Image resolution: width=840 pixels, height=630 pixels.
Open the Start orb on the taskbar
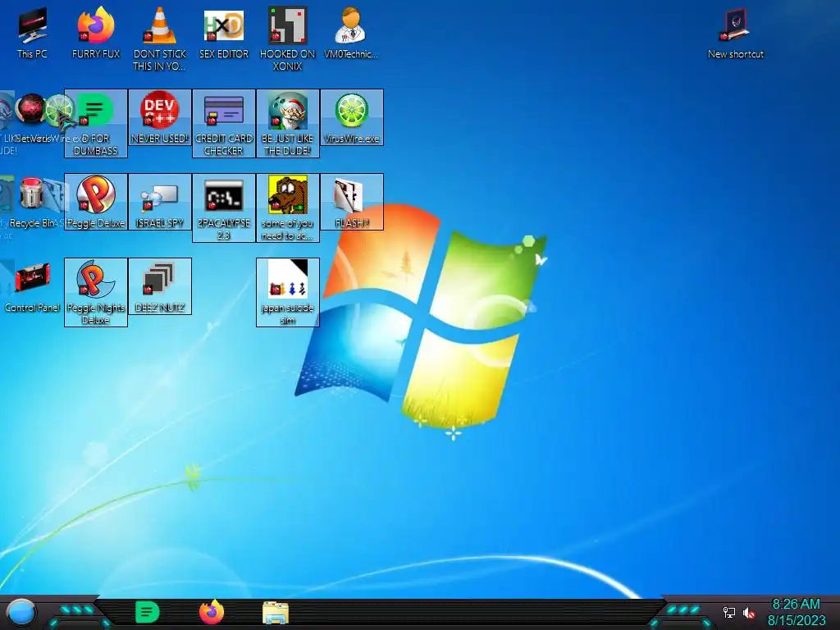[x=21, y=613]
